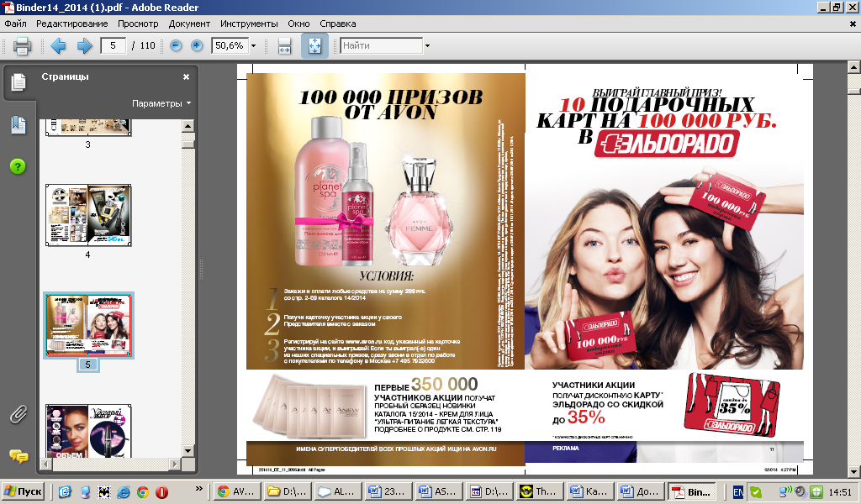861x504 pixels.
Task: Open the Окно menu
Action: [x=298, y=24]
